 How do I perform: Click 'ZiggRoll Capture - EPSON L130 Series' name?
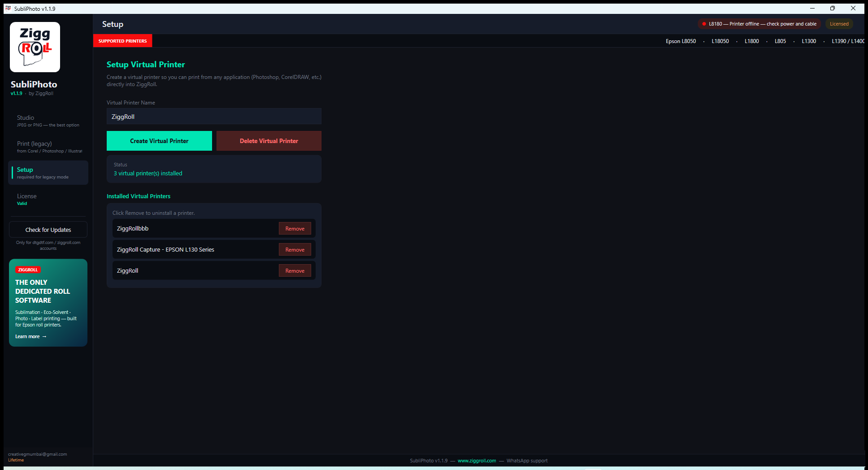pos(165,249)
